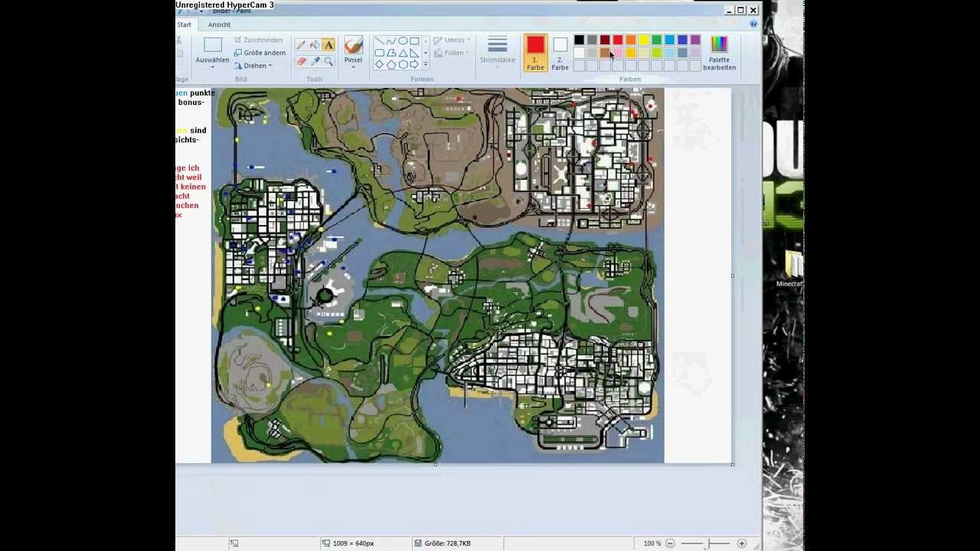Activate 2. Farbe background color
Image resolution: width=980 pixels, height=551 pixels.
[560, 54]
